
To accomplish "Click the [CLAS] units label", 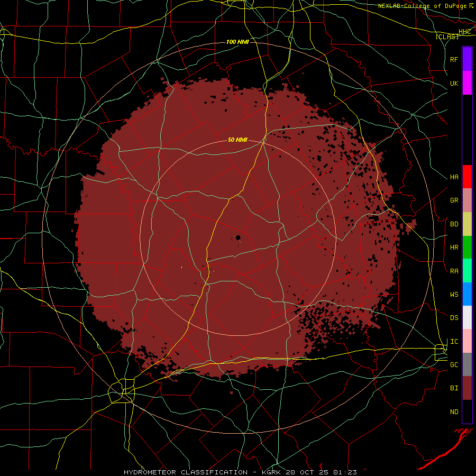I will click(x=447, y=36).
